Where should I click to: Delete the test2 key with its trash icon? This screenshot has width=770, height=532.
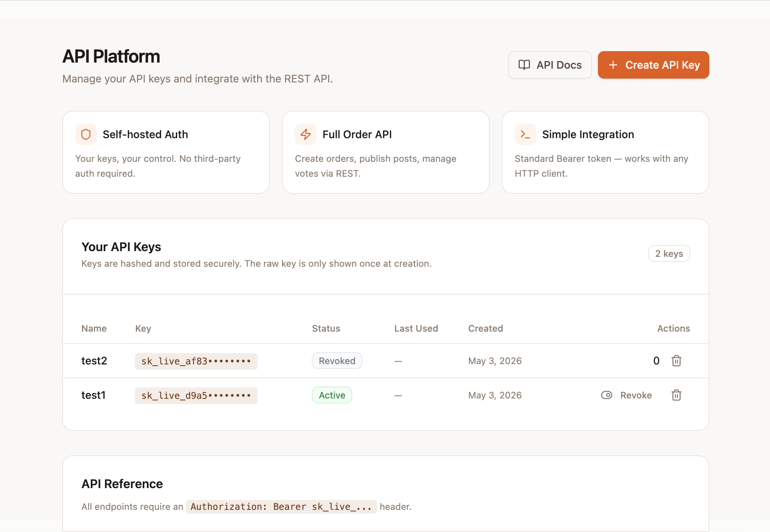click(x=677, y=361)
